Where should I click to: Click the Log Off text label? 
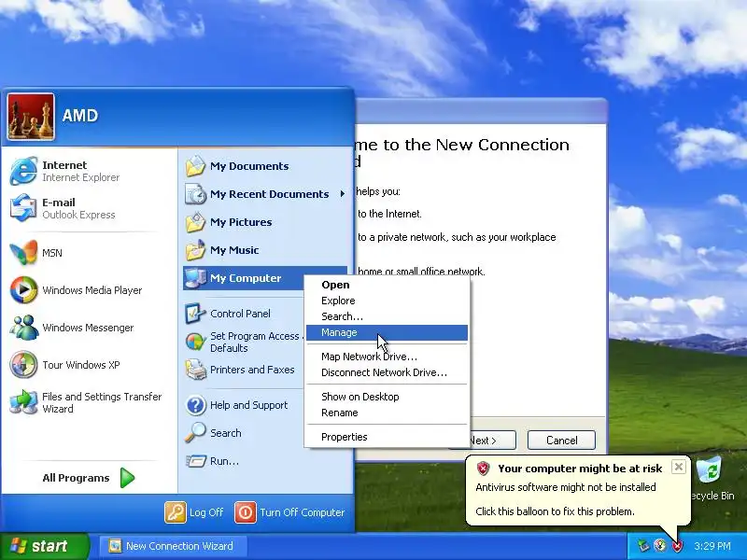[x=206, y=512]
